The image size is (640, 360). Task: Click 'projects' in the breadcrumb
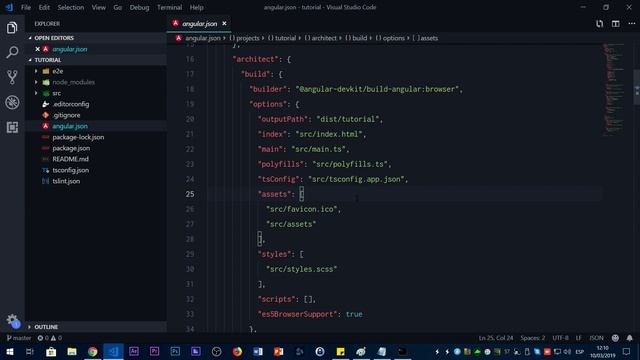click(x=248, y=38)
